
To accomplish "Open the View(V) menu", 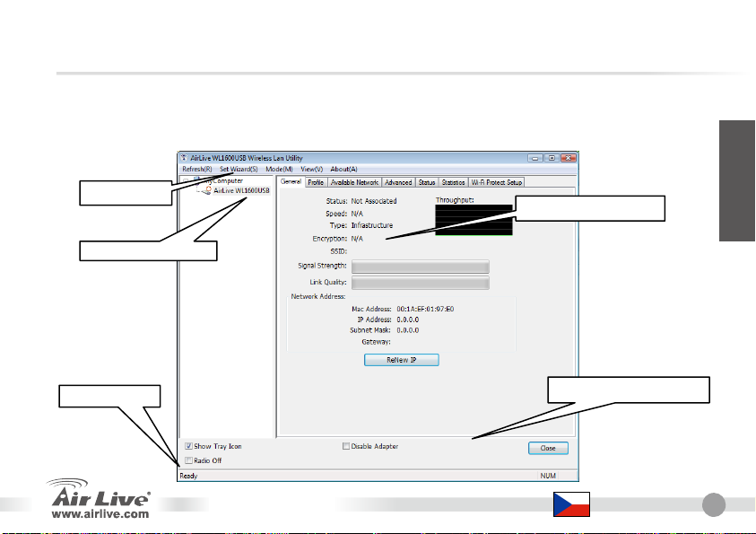I will tap(311, 170).
